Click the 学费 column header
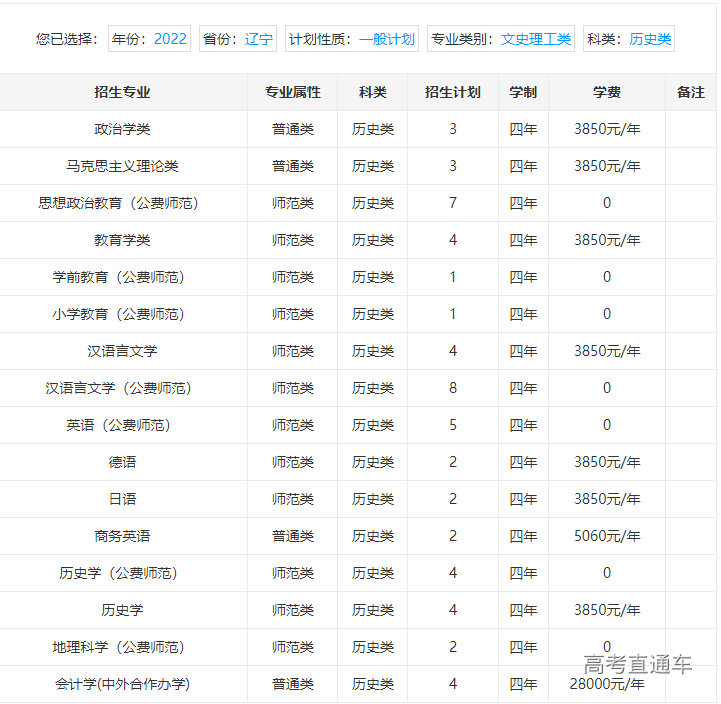 606,92
